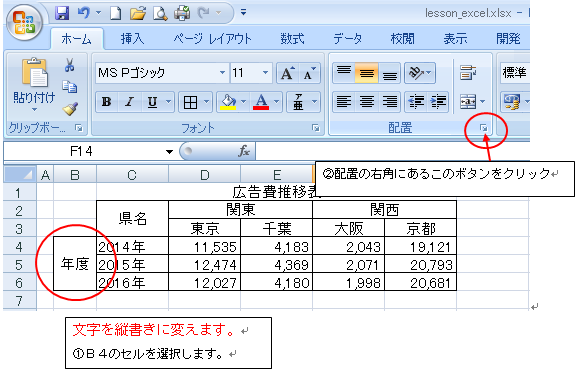Show print preview

point(160,13)
